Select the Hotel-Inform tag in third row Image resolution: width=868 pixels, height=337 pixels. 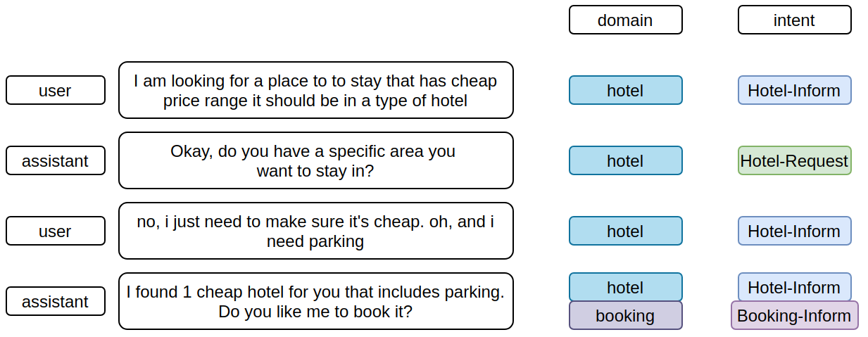794,231
